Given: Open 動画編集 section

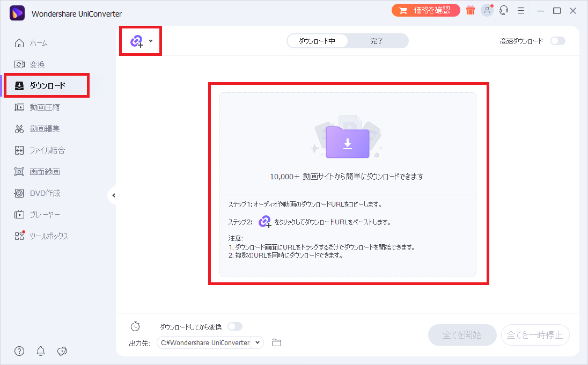Looking at the screenshot, I should 45,129.
